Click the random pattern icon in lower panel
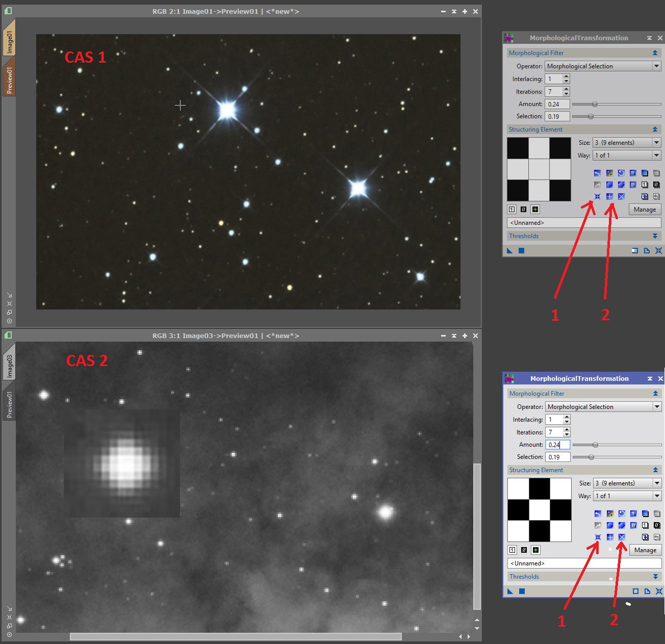 (x=610, y=514)
